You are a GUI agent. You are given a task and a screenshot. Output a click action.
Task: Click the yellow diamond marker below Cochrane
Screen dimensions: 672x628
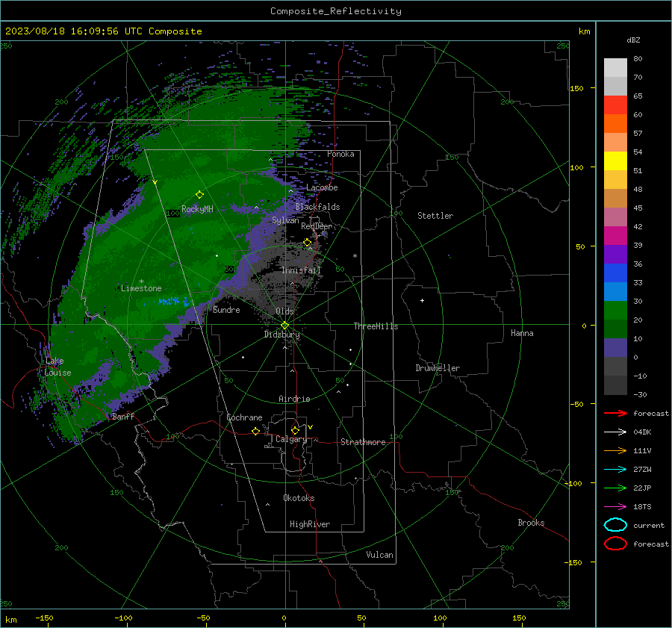click(255, 431)
